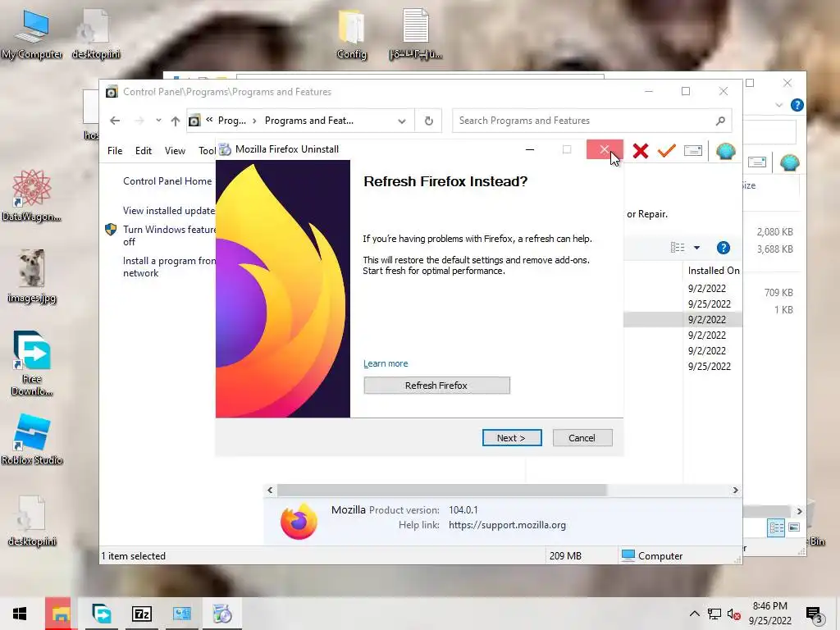
Task: Open Install a program from the network
Action: click(x=169, y=267)
